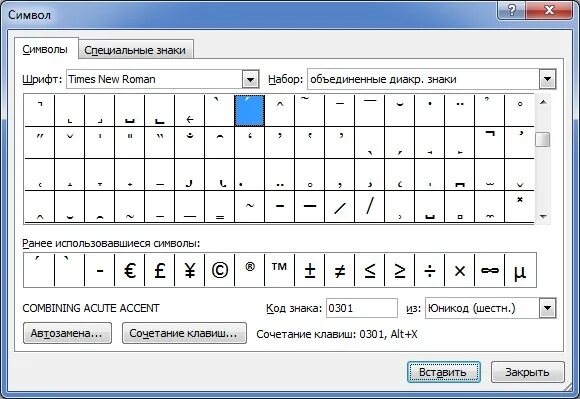Click the Сочетание клавиш button
Image resolution: width=580 pixels, height=399 pixels.
pos(184,333)
